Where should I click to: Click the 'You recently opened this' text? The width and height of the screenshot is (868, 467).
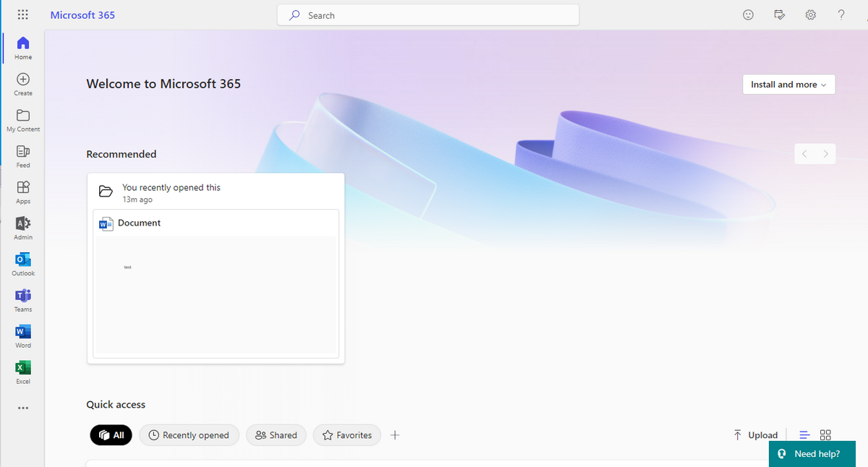pos(171,187)
